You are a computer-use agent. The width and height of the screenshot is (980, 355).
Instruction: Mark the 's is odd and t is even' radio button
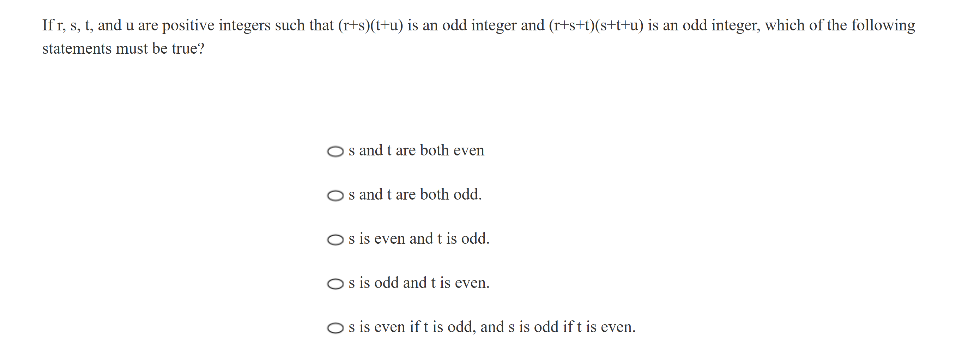(x=335, y=284)
